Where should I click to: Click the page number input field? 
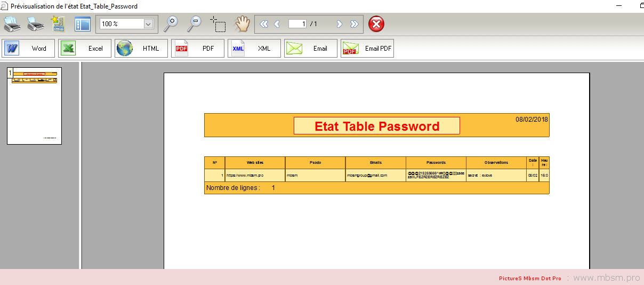[297, 24]
